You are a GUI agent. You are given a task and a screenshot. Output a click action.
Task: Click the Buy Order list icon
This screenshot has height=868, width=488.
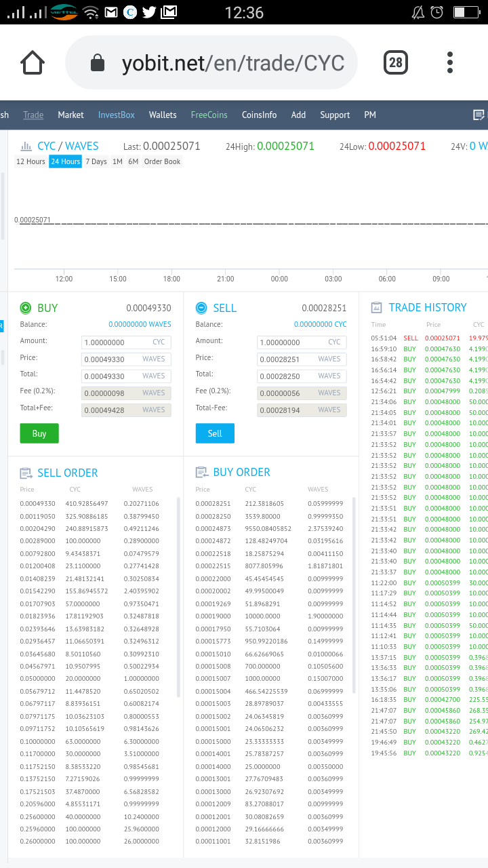[201, 472]
